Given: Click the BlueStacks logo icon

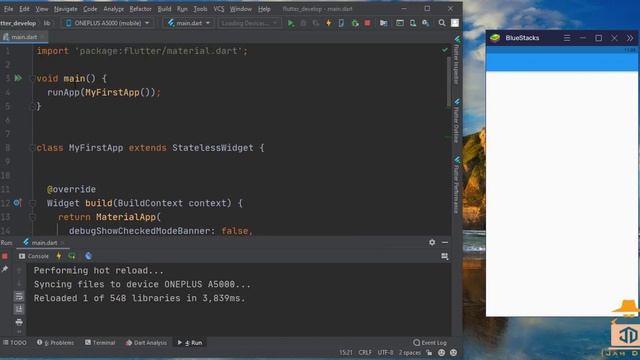Looking at the screenshot, I should tap(495, 38).
